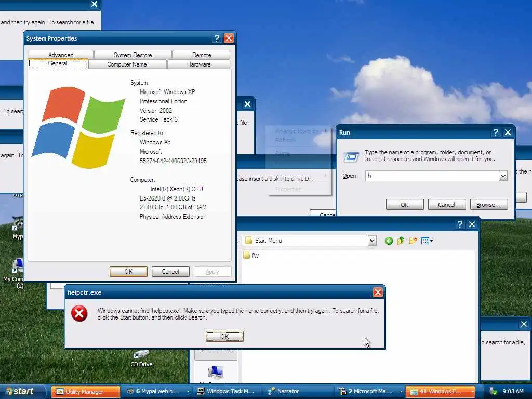Expand the Mypal taskbar group arrow
532x399 pixels.
(188, 391)
